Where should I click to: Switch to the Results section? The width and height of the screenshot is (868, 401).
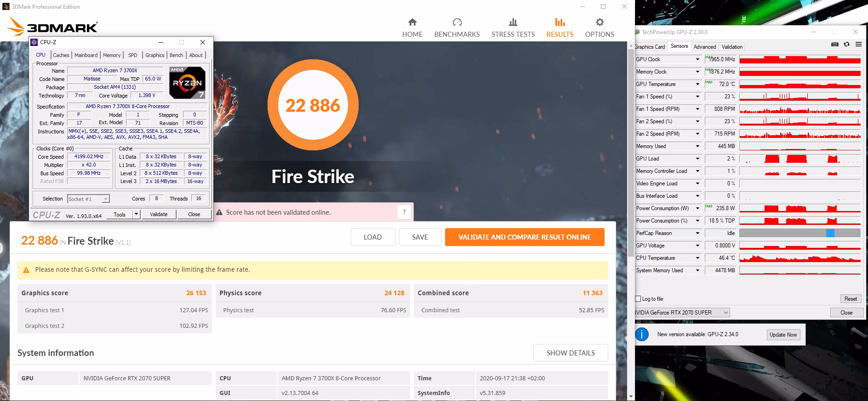pos(560,28)
